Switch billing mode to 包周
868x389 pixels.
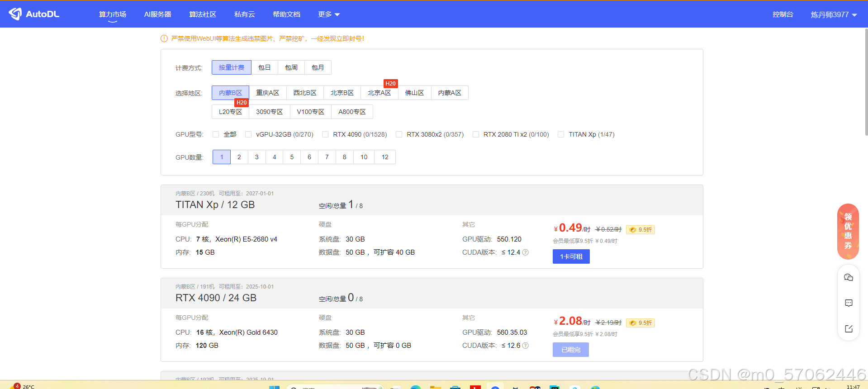[x=291, y=67]
